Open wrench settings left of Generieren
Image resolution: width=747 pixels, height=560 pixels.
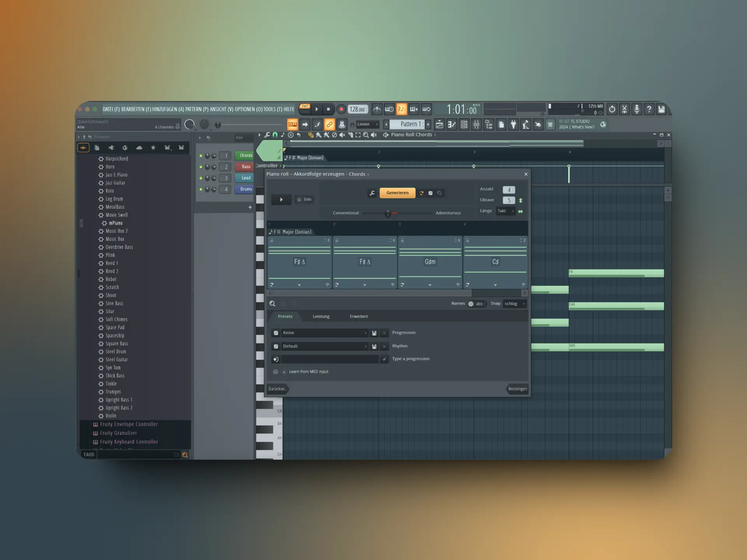372,193
